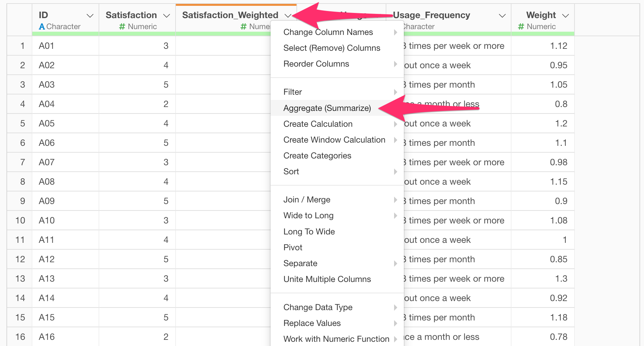Open the ID column dropdown arrow
The width and height of the screenshot is (644, 346).
coord(90,16)
